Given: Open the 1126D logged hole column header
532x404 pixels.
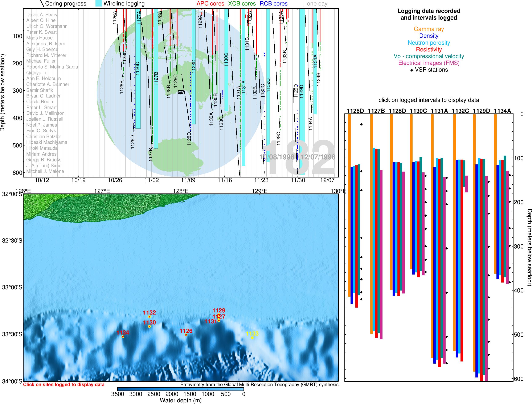Looking at the screenshot, I should pyautogui.click(x=355, y=111).
